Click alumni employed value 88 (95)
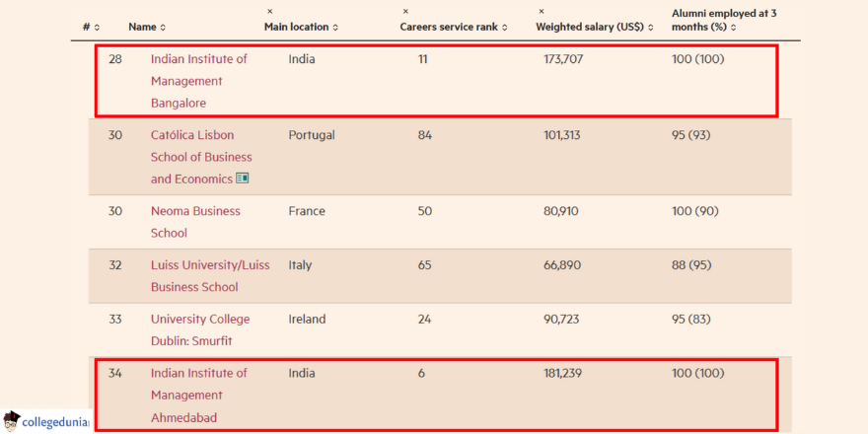 [691, 265]
